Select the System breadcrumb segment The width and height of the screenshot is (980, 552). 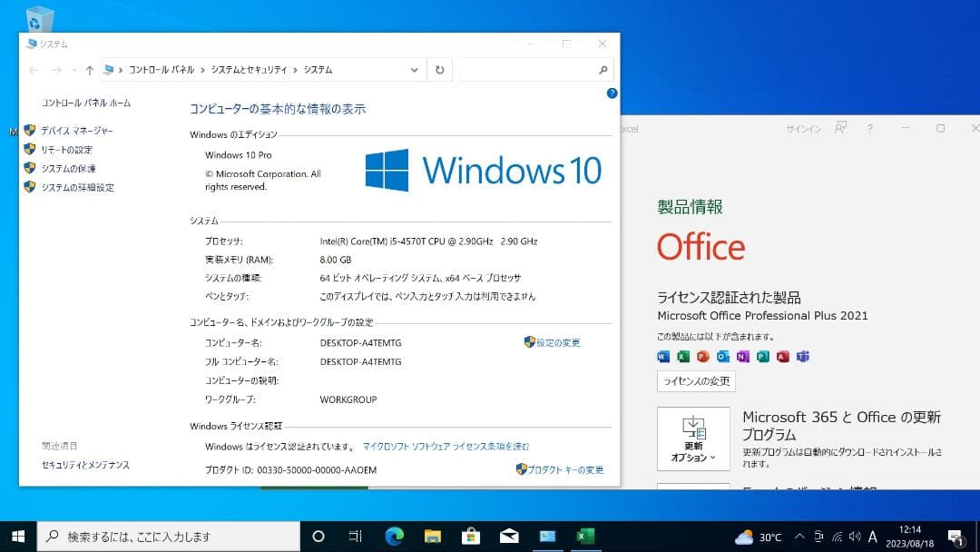[318, 70]
